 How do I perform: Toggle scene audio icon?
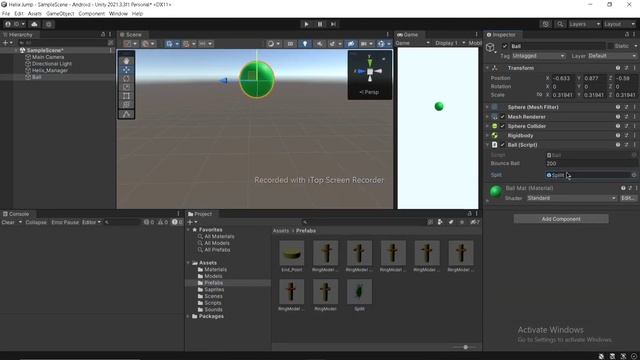coord(319,44)
